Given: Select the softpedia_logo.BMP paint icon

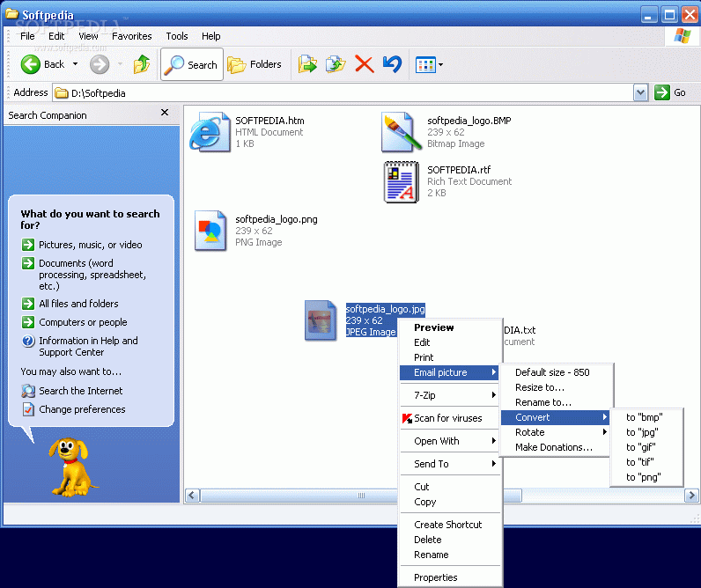Looking at the screenshot, I should coord(401,132).
